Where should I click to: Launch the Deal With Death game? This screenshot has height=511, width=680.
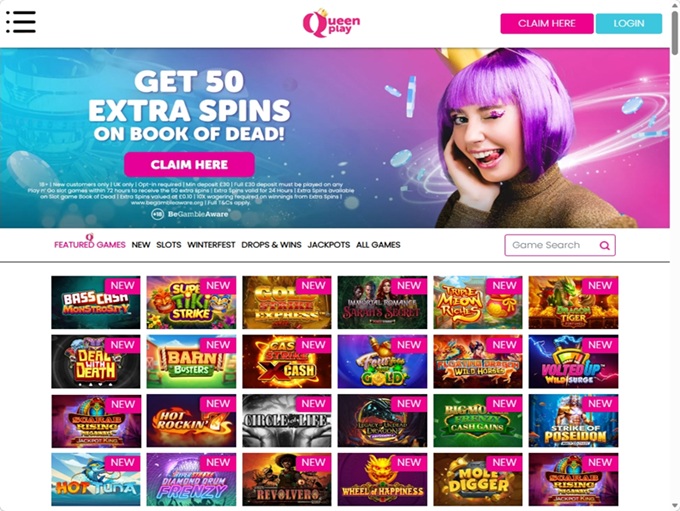coord(96,361)
